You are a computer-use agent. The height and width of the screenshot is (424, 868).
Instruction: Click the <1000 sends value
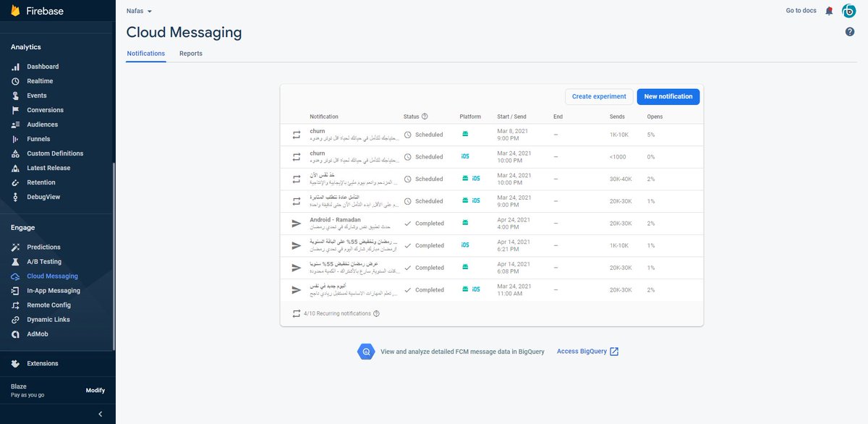[618, 157]
